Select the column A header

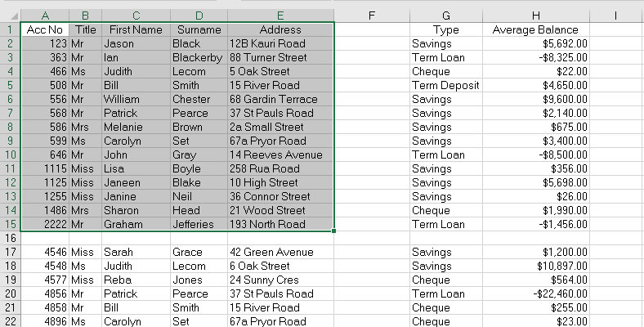tap(45, 15)
